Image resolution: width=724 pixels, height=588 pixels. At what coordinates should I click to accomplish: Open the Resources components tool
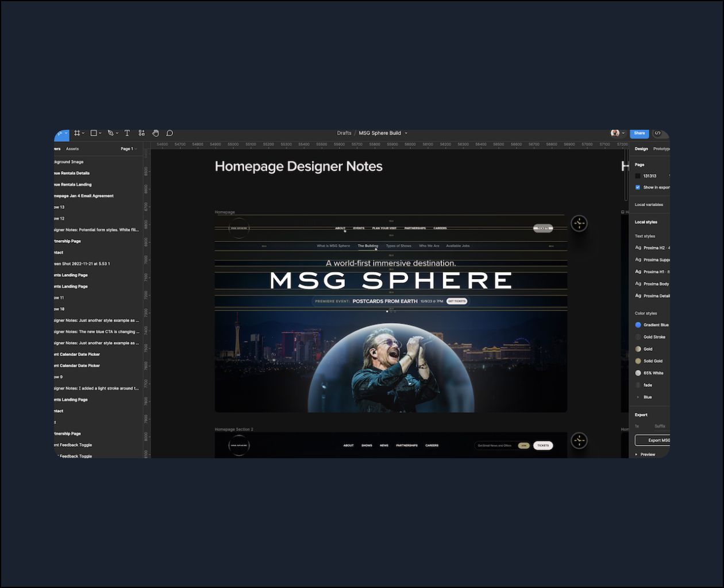pos(141,133)
